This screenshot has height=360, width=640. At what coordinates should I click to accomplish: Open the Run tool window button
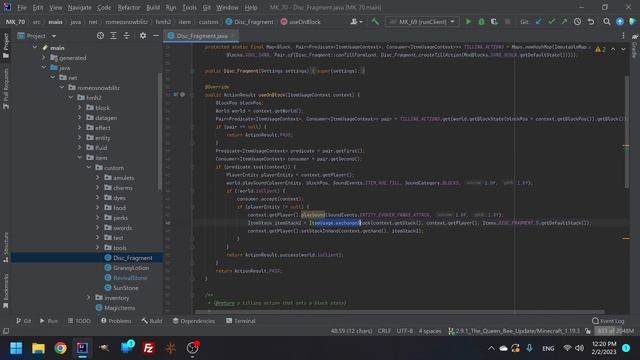point(49,321)
